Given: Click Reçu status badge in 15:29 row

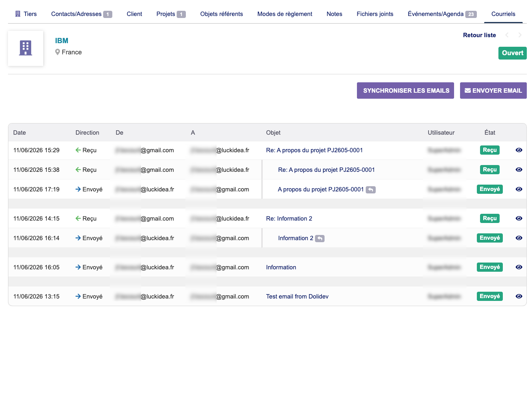Looking at the screenshot, I should [490, 150].
